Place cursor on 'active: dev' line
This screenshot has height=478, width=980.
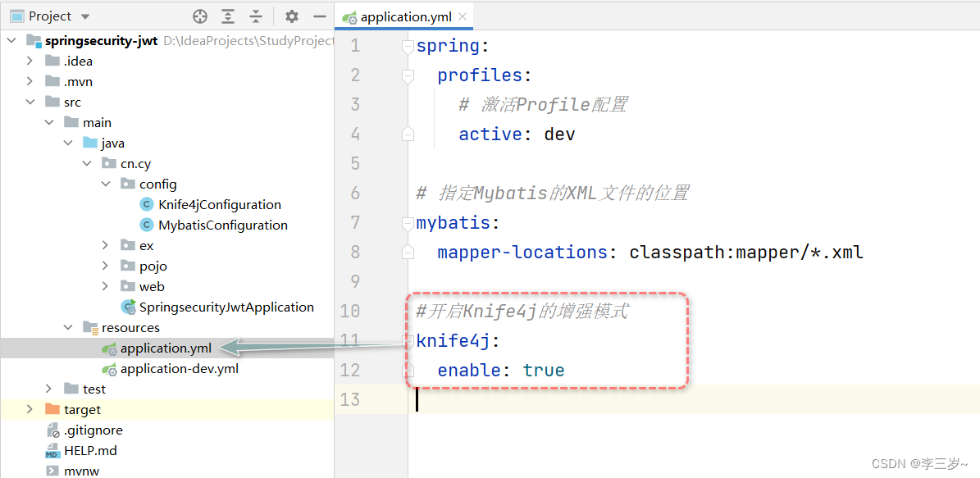(517, 134)
